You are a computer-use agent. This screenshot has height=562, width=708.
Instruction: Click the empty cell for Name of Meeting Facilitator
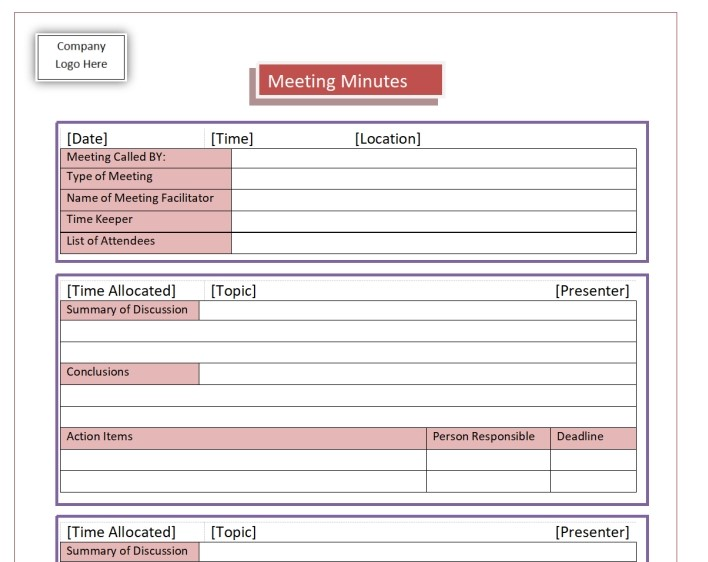tap(433, 199)
